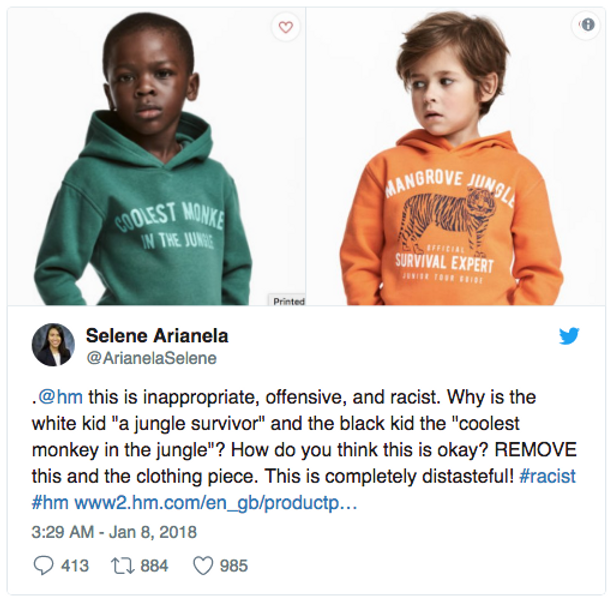
Task: Open the #hm hashtag
Action: [50, 502]
